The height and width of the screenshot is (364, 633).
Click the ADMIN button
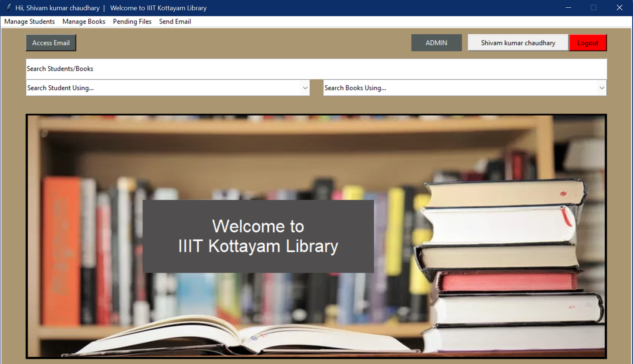click(x=436, y=42)
